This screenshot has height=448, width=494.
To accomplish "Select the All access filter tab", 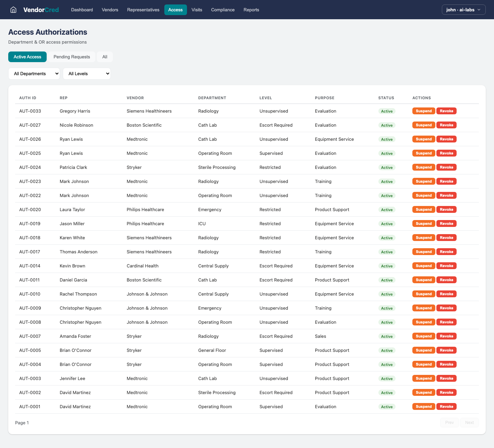I will click(x=105, y=57).
